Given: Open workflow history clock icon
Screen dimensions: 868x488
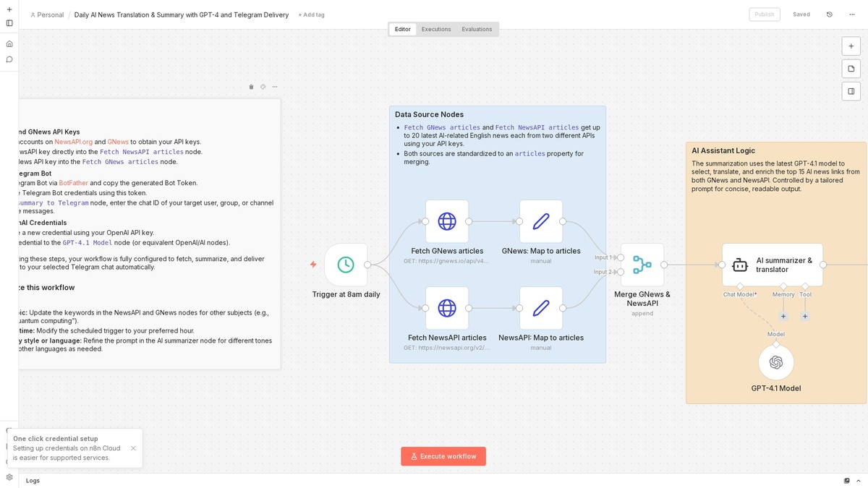Looking at the screenshot, I should (x=830, y=14).
